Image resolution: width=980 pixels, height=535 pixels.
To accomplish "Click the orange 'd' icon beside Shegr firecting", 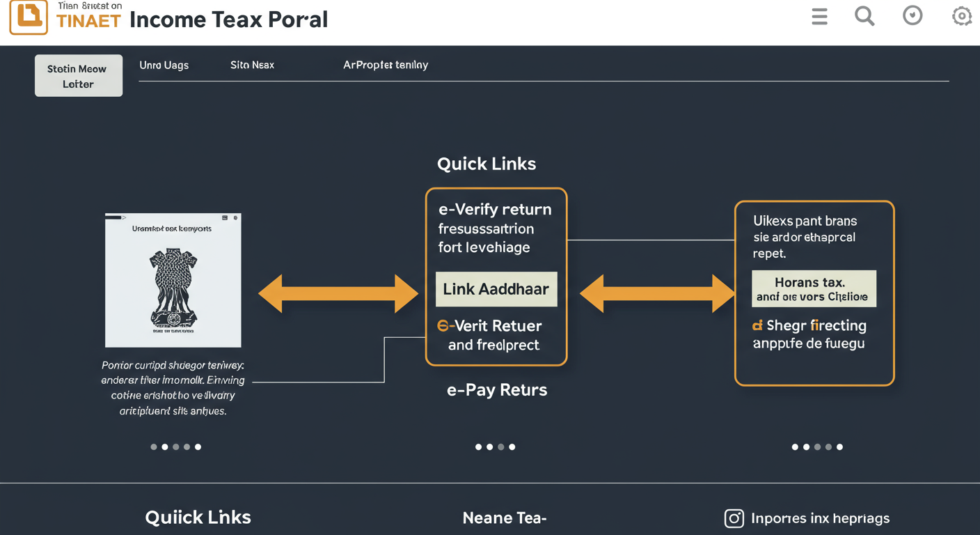I will click(759, 325).
